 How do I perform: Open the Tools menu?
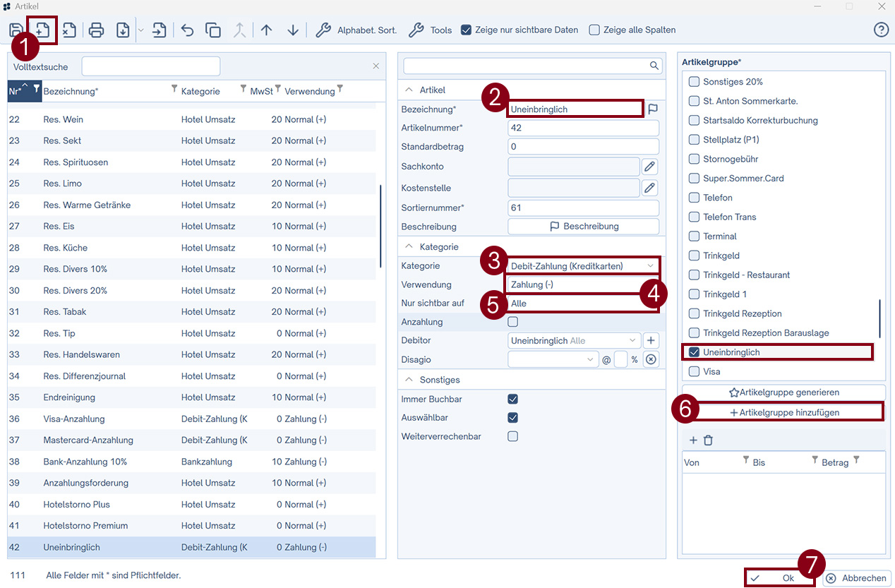[431, 30]
